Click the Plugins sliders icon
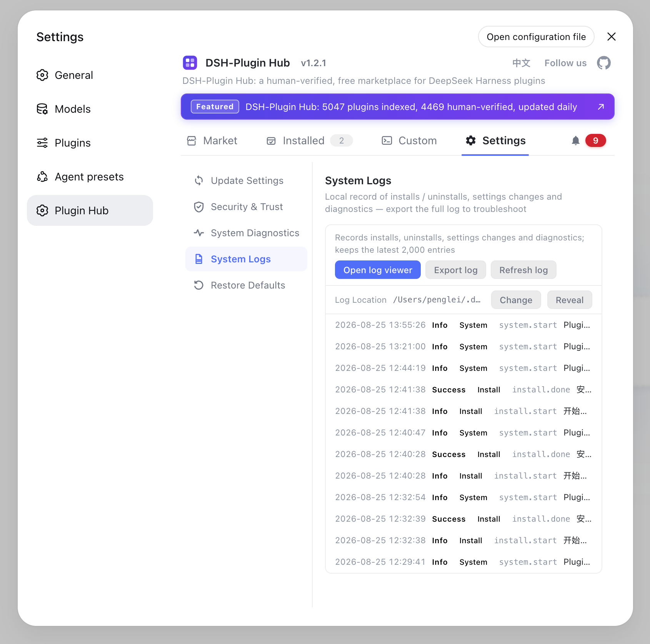 coord(42,143)
